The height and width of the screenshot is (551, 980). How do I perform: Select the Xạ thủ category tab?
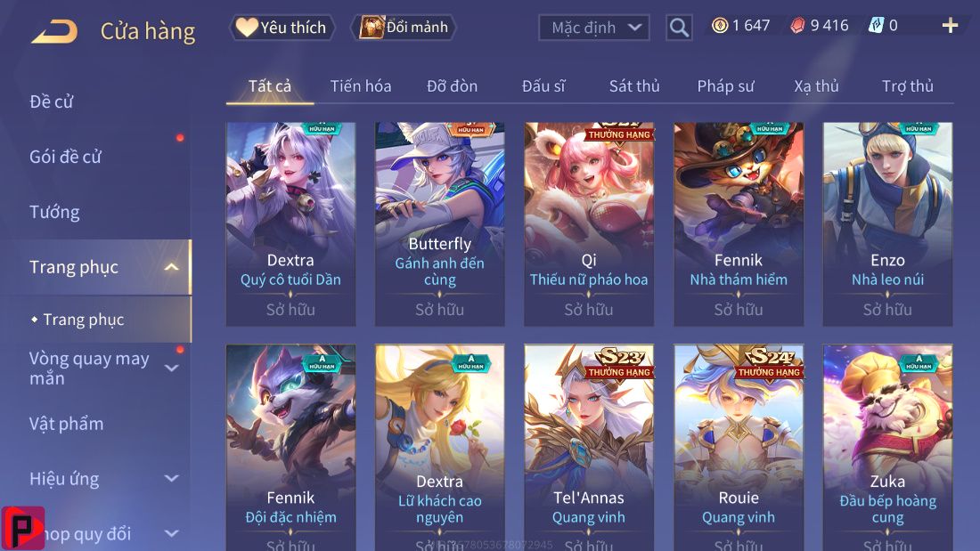(816, 86)
